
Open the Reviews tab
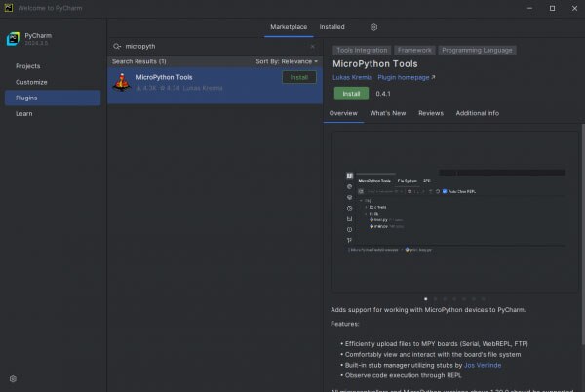430,113
